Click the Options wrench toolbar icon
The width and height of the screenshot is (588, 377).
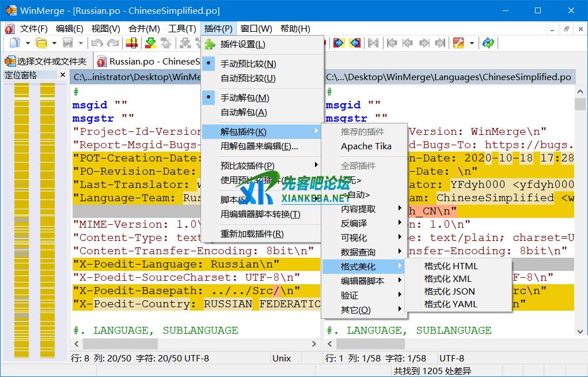pos(458,43)
